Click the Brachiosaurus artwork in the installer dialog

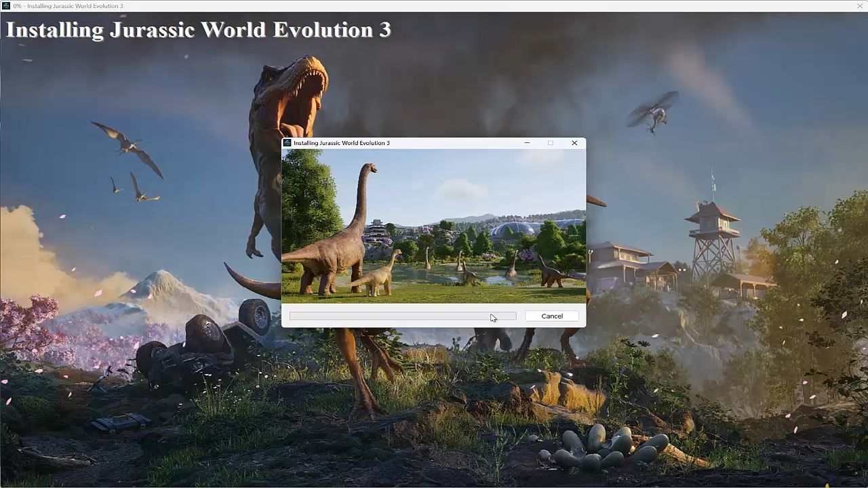[x=434, y=226]
